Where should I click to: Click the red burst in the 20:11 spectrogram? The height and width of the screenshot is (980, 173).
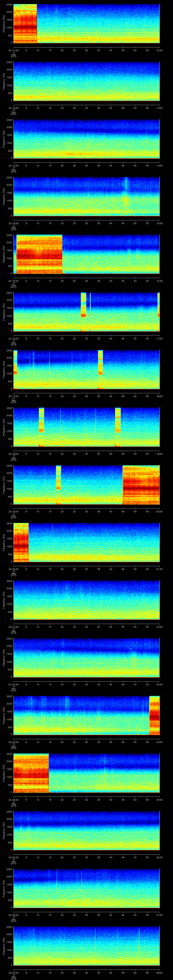point(25,24)
